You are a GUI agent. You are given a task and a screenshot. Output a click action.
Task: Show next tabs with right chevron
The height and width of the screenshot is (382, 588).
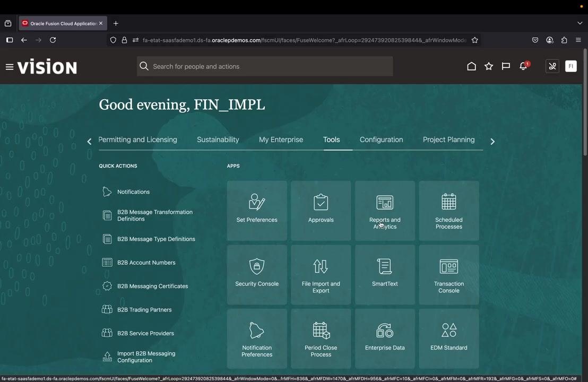[492, 141]
